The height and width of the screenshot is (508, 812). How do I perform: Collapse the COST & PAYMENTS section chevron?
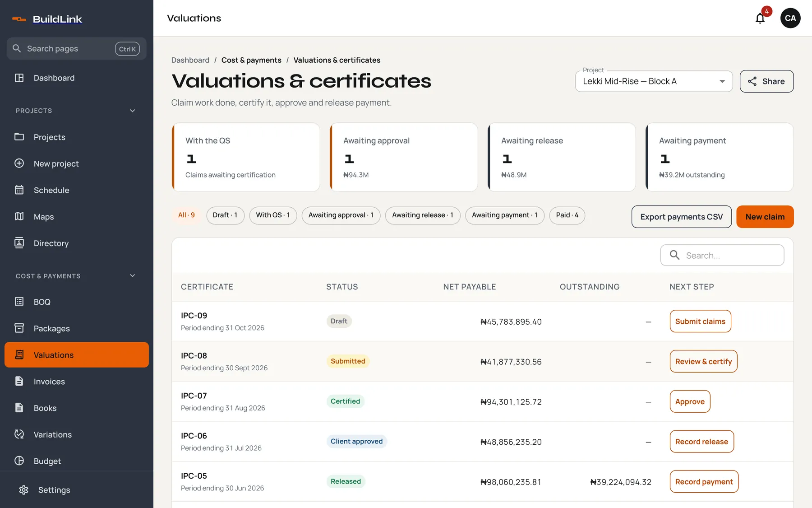pyautogui.click(x=133, y=276)
